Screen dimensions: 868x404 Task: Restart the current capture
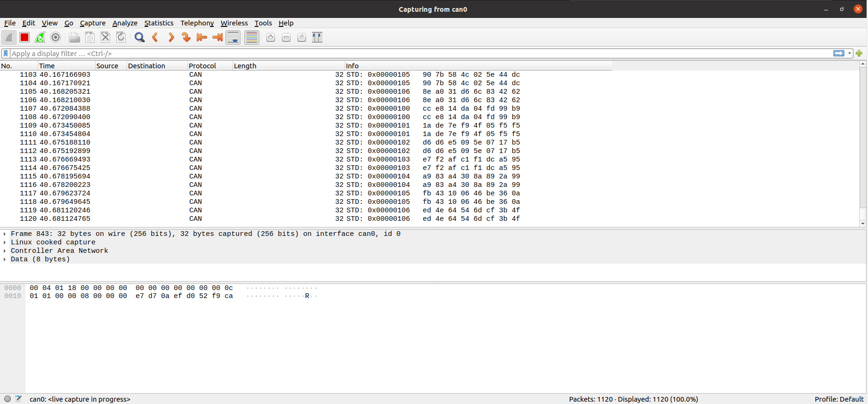[x=40, y=38]
